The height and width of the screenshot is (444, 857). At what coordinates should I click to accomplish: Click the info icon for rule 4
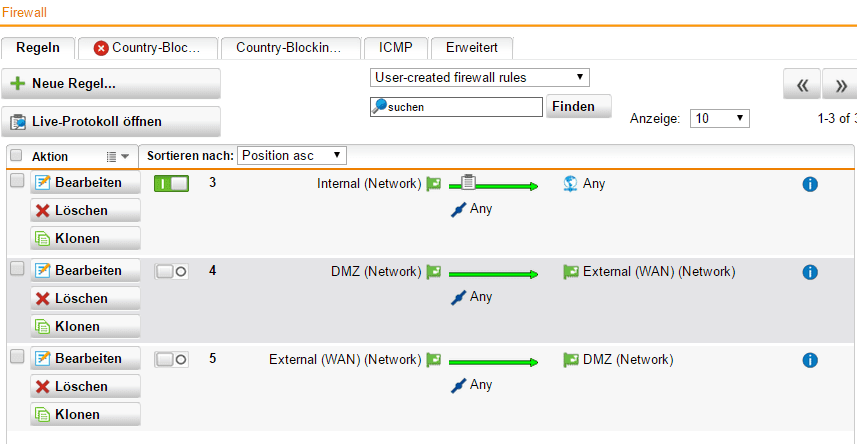tap(810, 272)
